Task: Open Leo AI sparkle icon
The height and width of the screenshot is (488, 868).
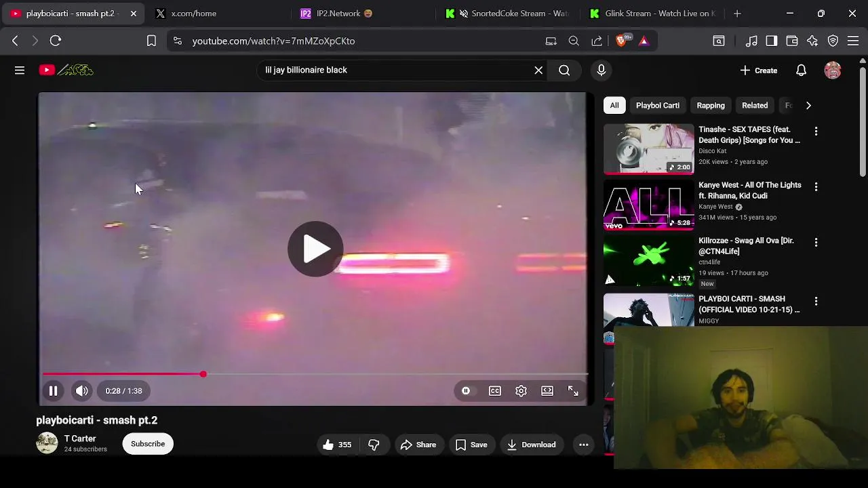Action: (x=812, y=41)
